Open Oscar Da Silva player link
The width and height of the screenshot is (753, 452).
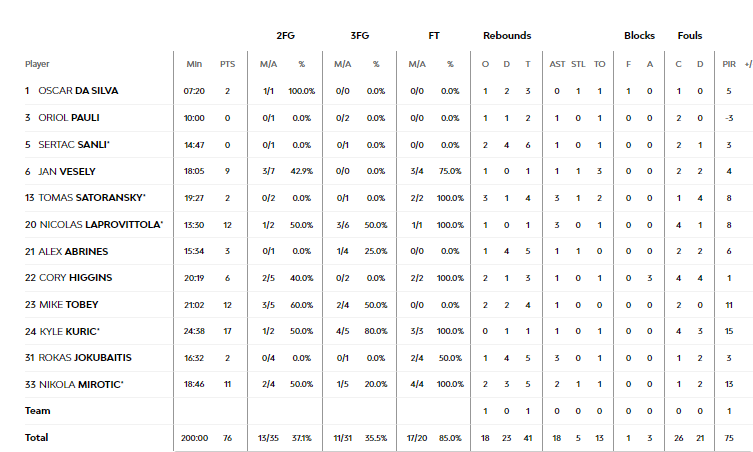78,91
